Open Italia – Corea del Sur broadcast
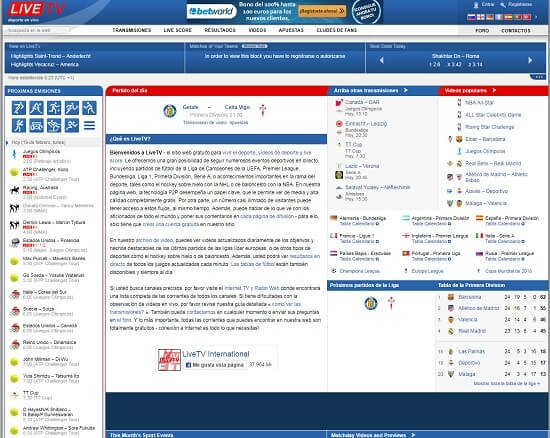 click(44, 292)
